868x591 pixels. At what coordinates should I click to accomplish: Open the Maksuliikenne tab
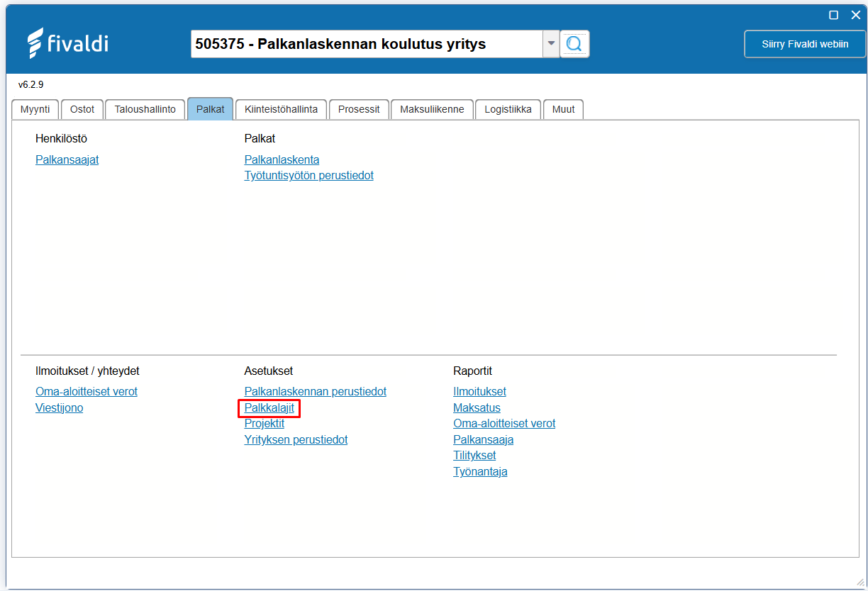click(x=432, y=109)
